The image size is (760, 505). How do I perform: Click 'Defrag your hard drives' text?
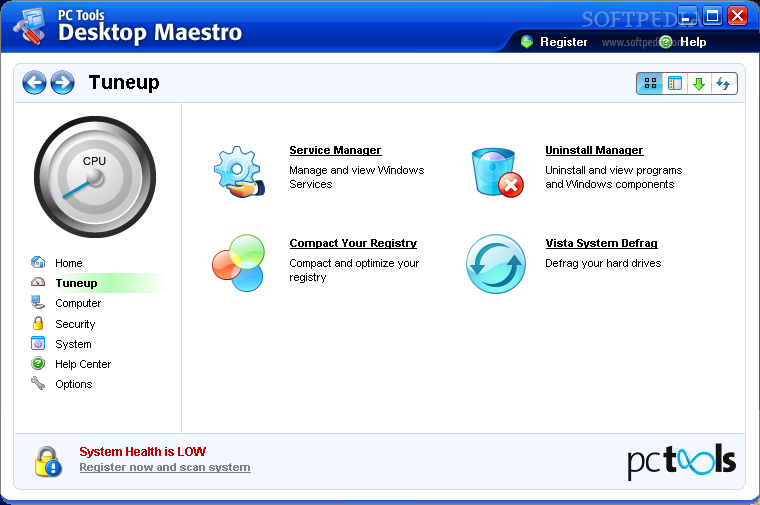(603, 263)
